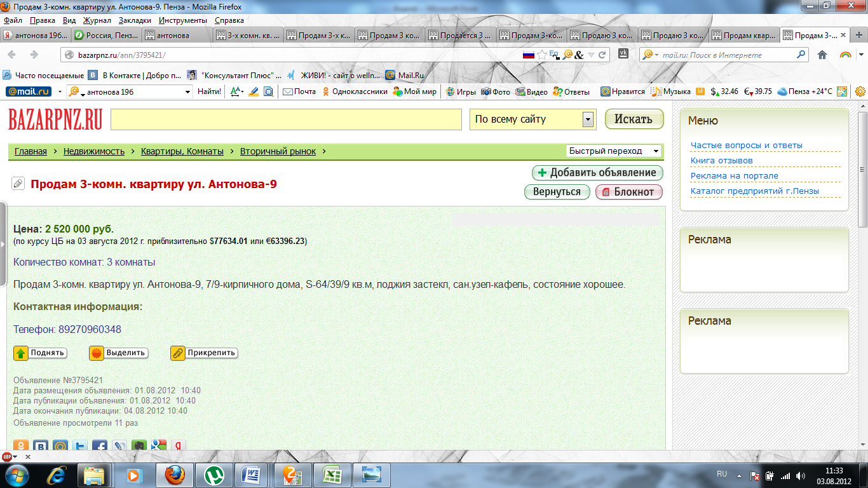Click the Найти! toolbar search button
Screen dimensions: 868x488
209,91
